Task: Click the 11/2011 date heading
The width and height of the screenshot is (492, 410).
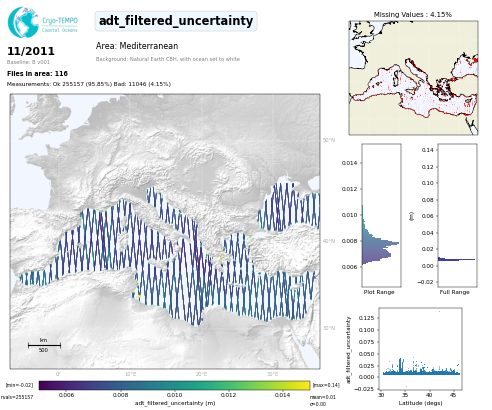Action: point(31,51)
